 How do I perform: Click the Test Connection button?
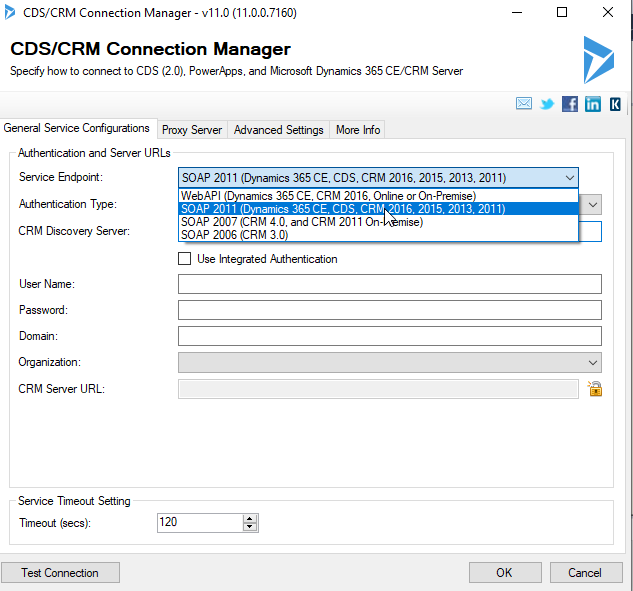tap(60, 572)
